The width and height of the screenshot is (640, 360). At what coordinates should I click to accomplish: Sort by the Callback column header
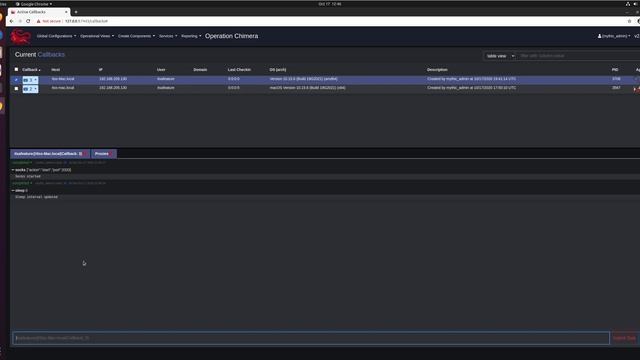click(31, 70)
